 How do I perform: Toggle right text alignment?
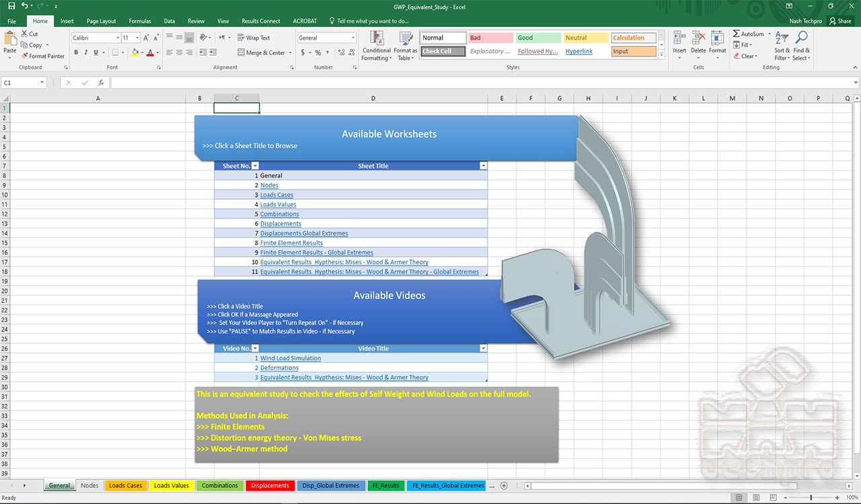coord(190,52)
